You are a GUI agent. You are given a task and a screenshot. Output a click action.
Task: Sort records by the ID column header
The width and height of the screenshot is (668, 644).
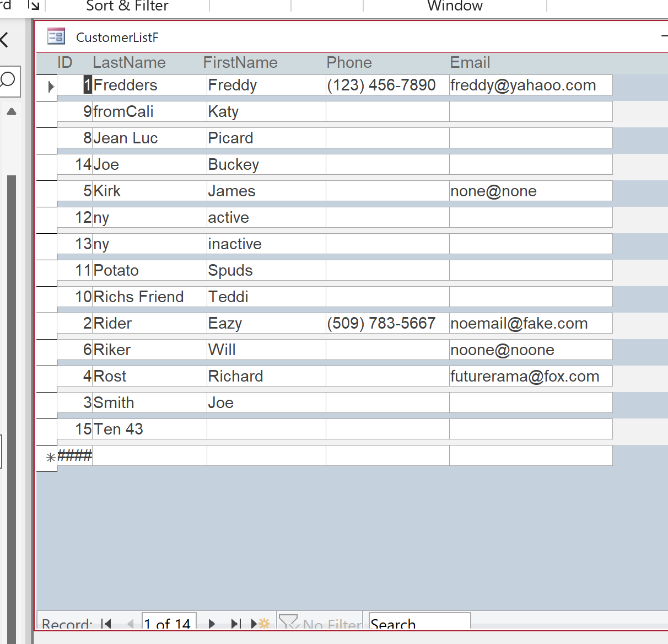point(65,62)
